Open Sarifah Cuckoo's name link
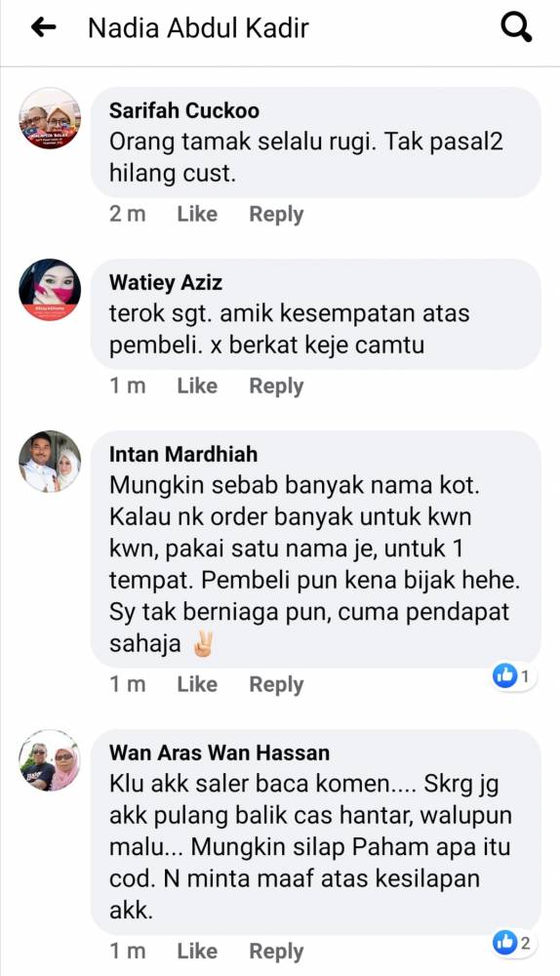 coord(184,111)
